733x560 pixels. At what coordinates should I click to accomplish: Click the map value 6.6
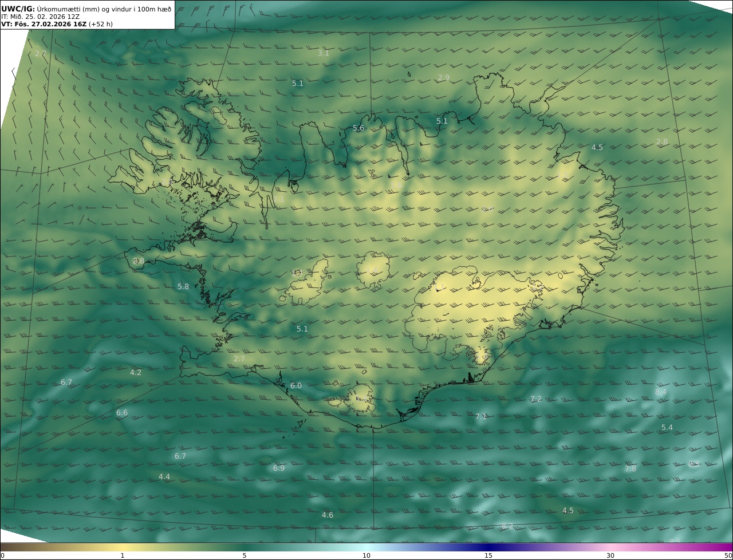pos(122,412)
